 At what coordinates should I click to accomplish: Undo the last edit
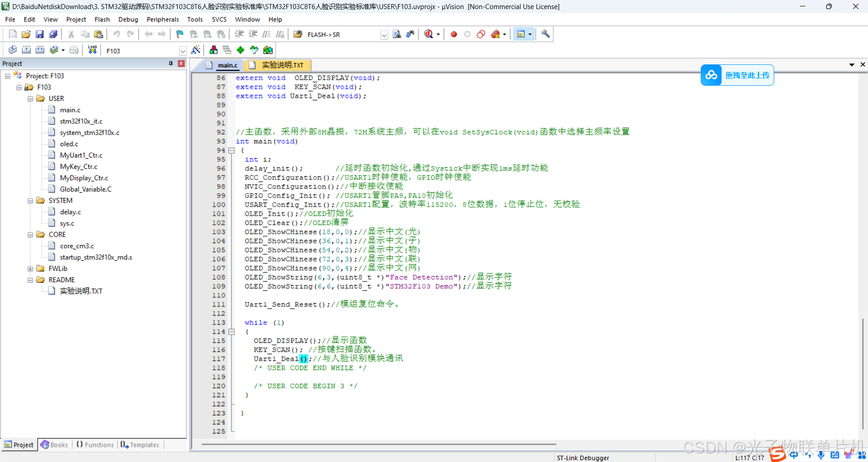(x=116, y=34)
